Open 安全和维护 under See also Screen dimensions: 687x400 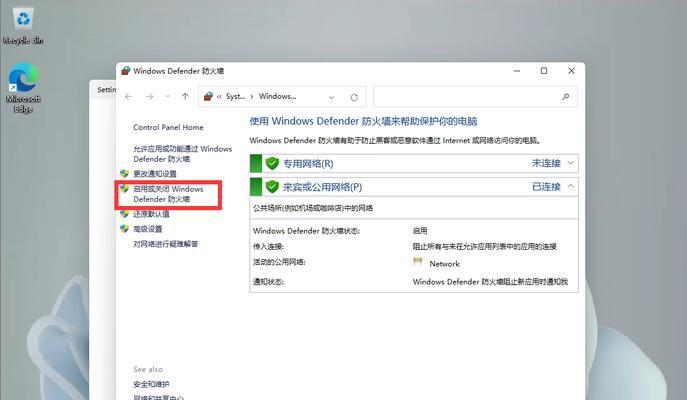(x=151, y=384)
